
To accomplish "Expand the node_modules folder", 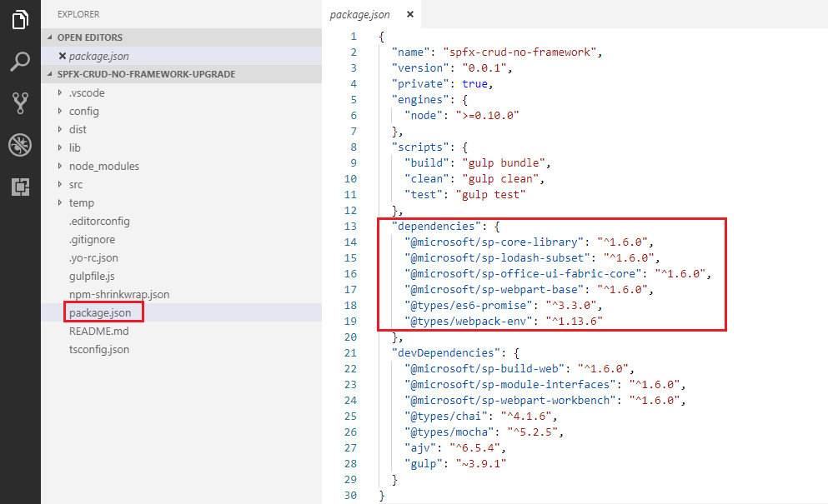I will 103,166.
